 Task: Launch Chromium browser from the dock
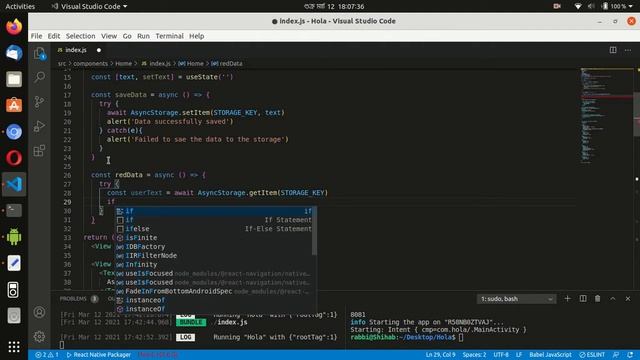coord(14,132)
